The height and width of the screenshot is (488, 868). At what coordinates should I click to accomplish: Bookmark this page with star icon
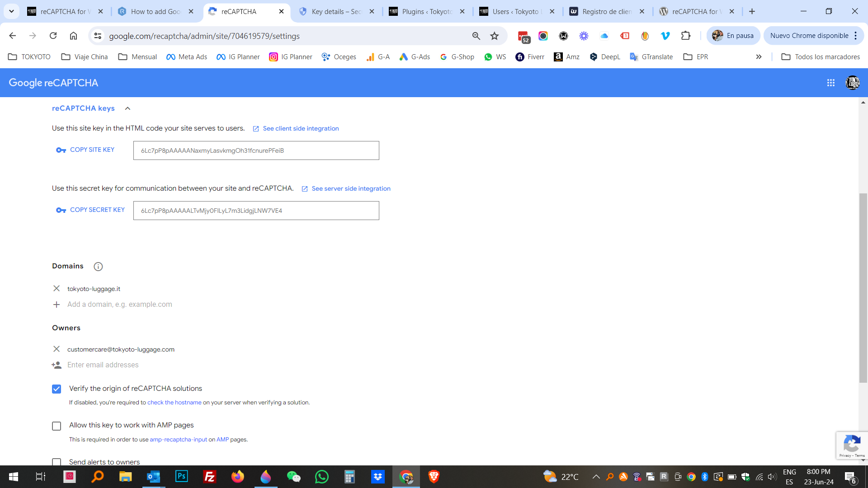[495, 36]
